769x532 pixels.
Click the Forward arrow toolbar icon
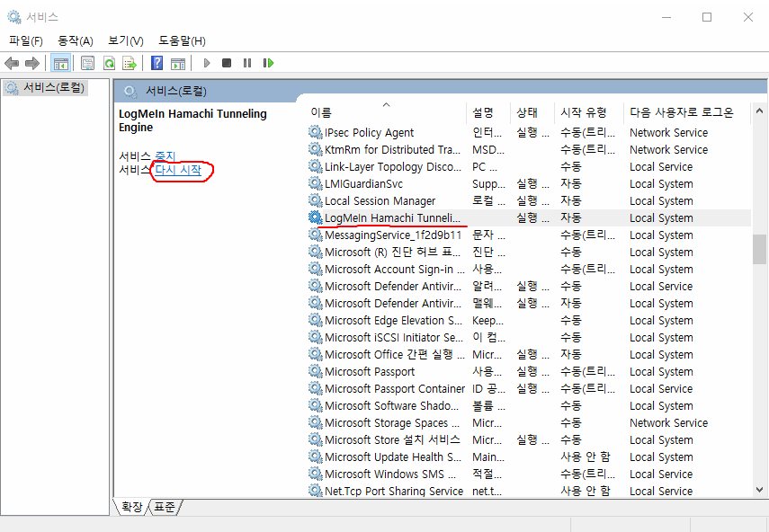[31, 63]
